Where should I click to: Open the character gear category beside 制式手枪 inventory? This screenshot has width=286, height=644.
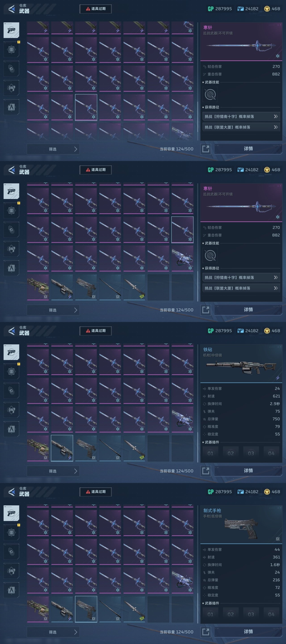click(x=11, y=590)
